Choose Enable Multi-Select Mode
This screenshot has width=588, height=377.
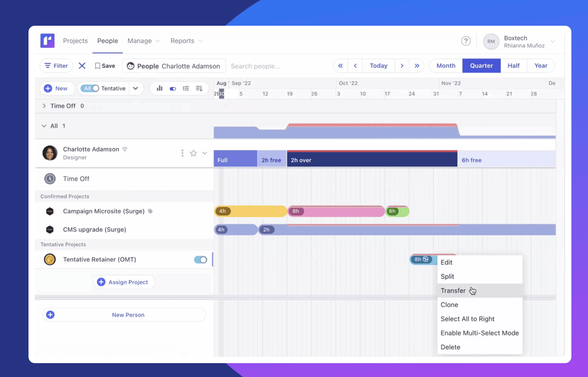point(480,333)
